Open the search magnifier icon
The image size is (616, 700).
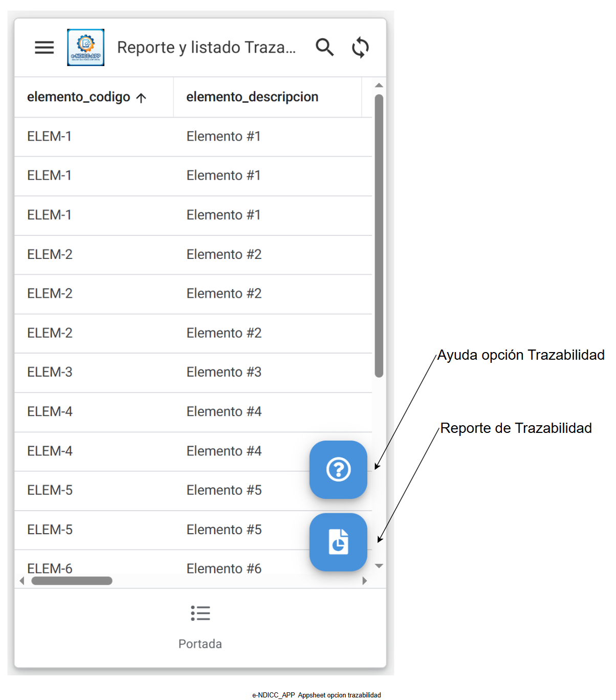[324, 48]
